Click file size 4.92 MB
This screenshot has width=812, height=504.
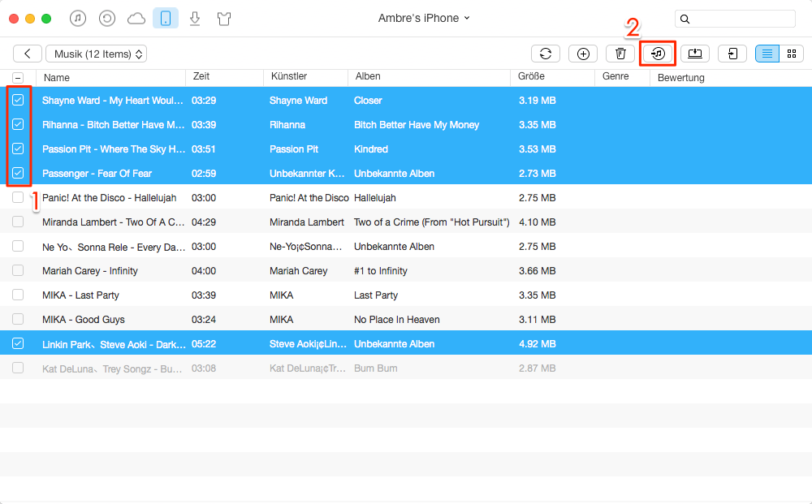tap(537, 343)
